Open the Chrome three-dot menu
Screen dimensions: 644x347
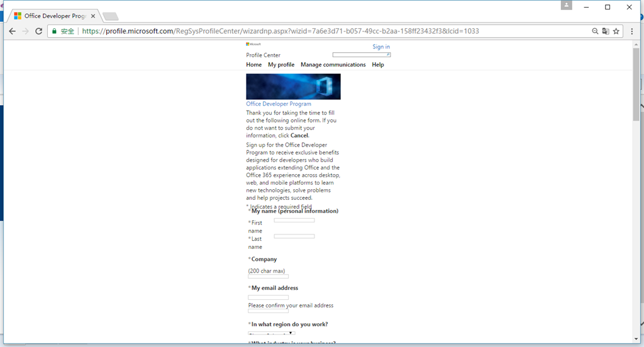click(x=631, y=31)
